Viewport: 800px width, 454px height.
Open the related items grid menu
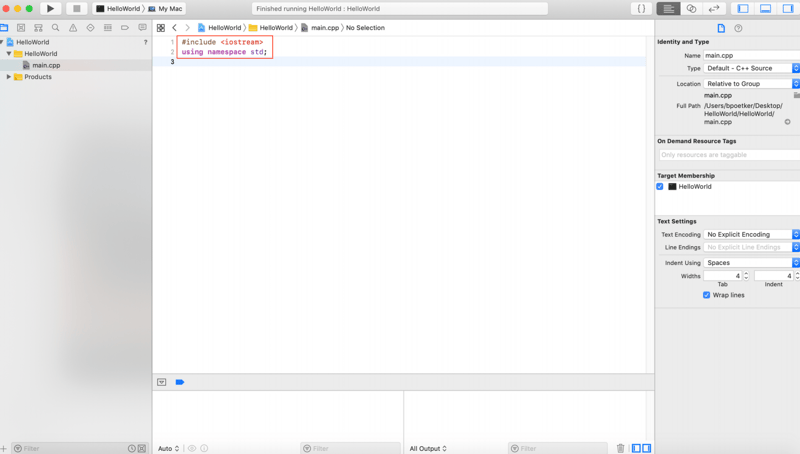coord(161,28)
